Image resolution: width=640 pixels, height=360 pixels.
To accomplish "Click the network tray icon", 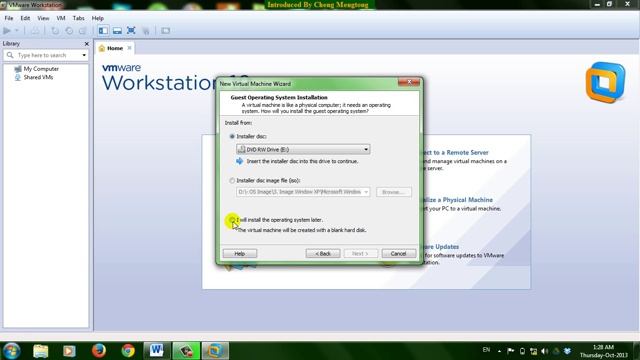I will (533, 351).
